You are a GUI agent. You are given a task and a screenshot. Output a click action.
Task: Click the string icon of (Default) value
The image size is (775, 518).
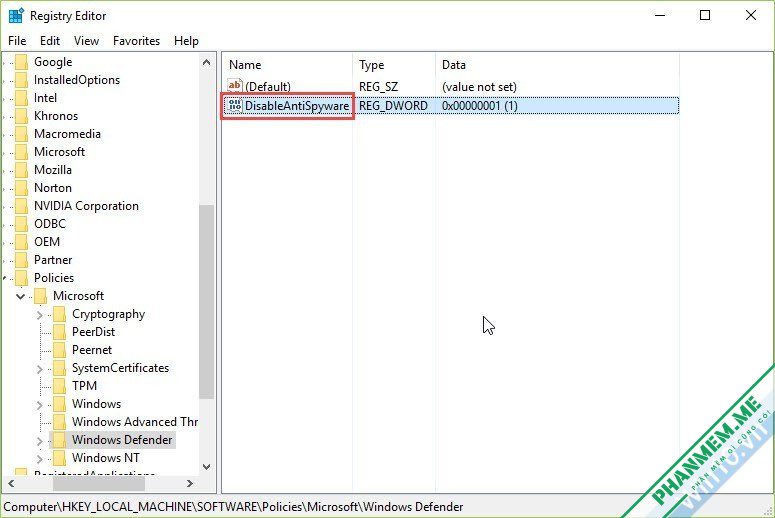click(235, 86)
